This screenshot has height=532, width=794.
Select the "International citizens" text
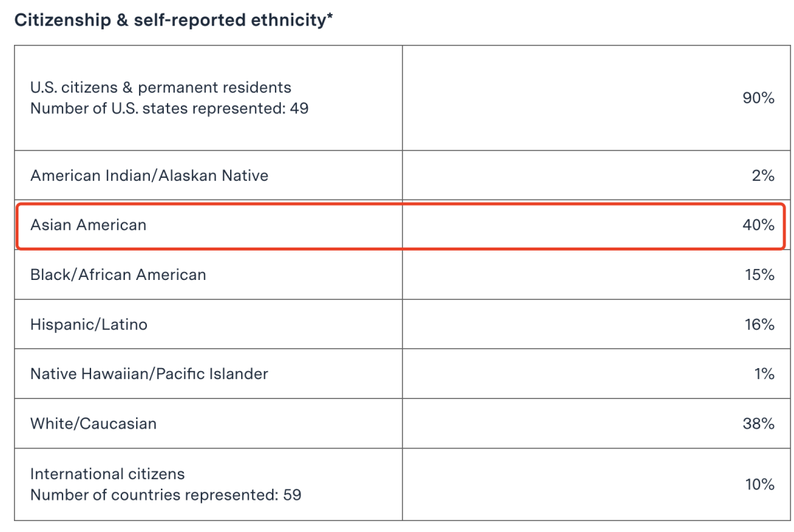coord(107,474)
